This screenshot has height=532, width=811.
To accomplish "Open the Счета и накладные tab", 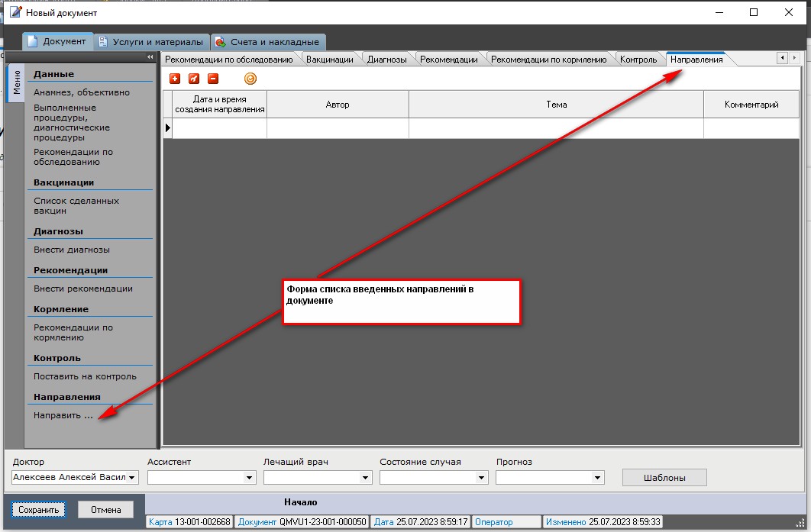I will click(268, 42).
